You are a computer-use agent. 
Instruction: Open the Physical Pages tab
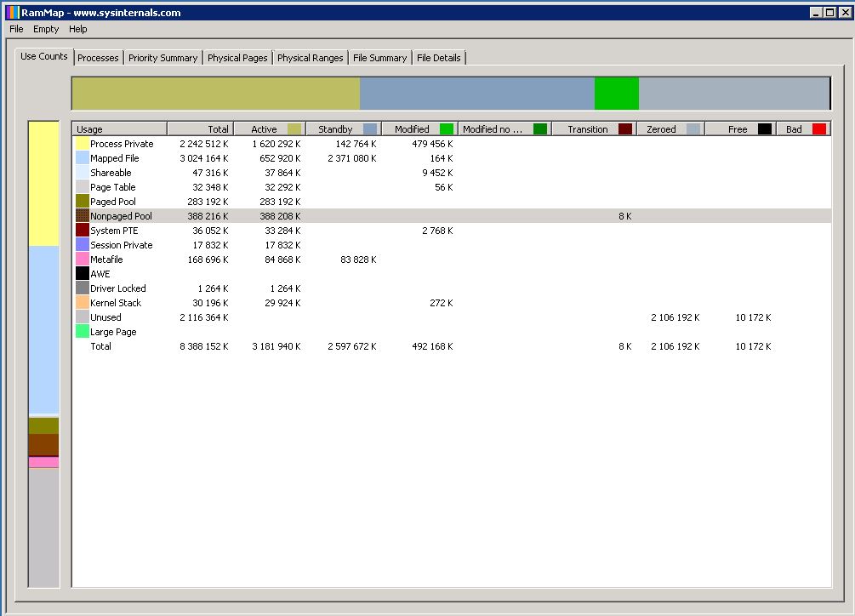click(237, 58)
